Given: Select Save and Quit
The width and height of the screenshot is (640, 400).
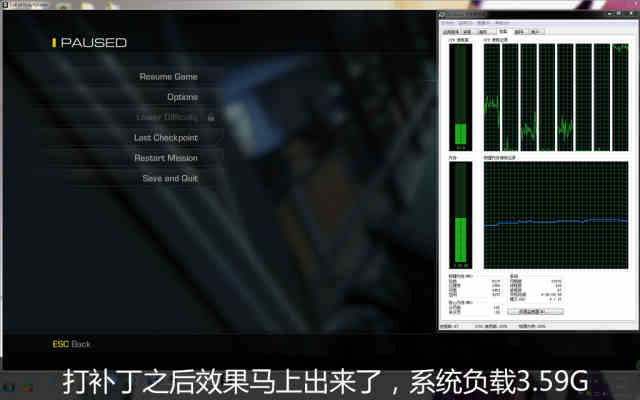Looking at the screenshot, I should click(170, 178).
